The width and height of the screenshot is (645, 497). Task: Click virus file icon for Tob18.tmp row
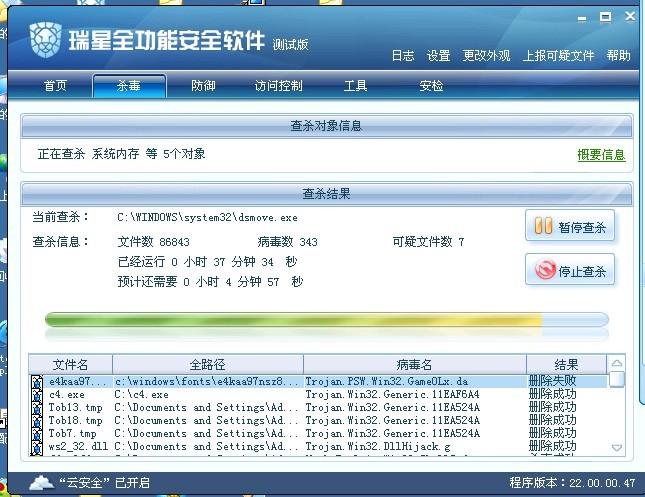point(37,421)
